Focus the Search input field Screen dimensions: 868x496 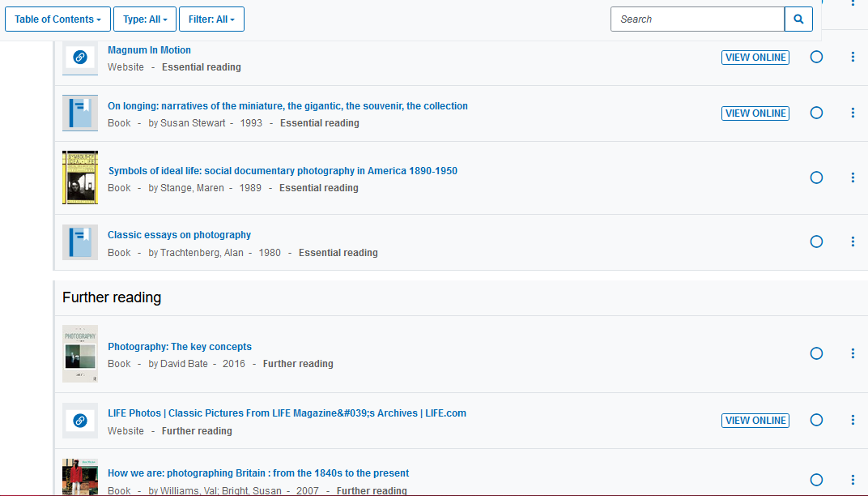pos(697,19)
